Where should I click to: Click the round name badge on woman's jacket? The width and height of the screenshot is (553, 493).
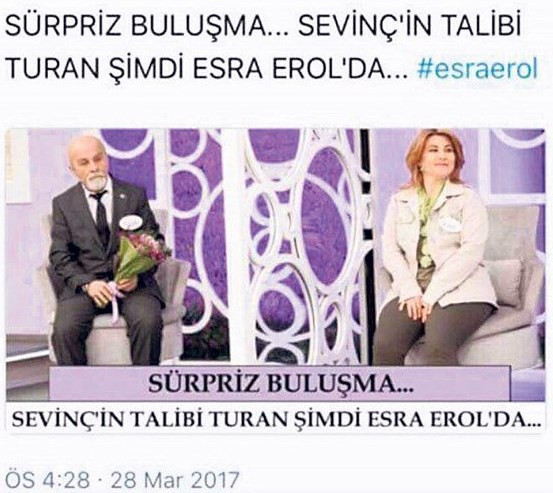[450, 224]
